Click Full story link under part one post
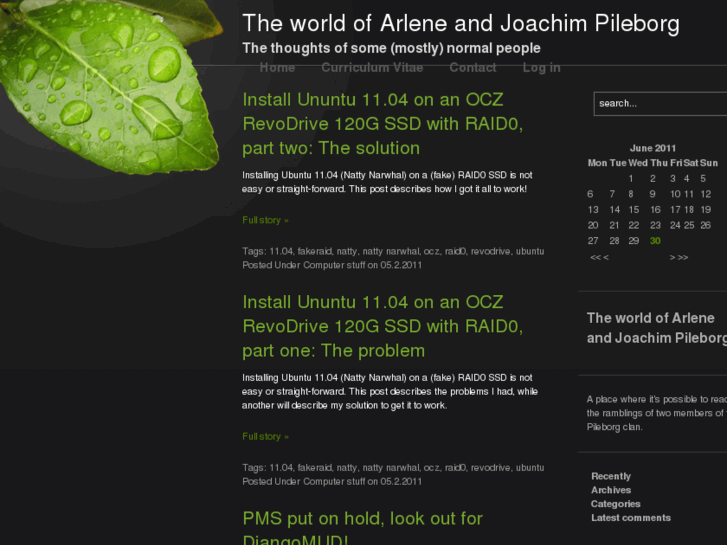 coord(265,437)
